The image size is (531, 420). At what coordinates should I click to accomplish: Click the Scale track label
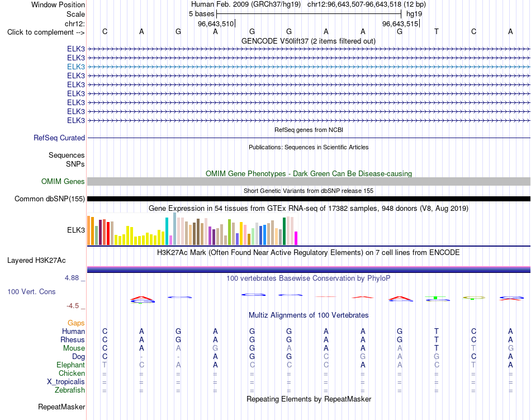tap(75, 14)
